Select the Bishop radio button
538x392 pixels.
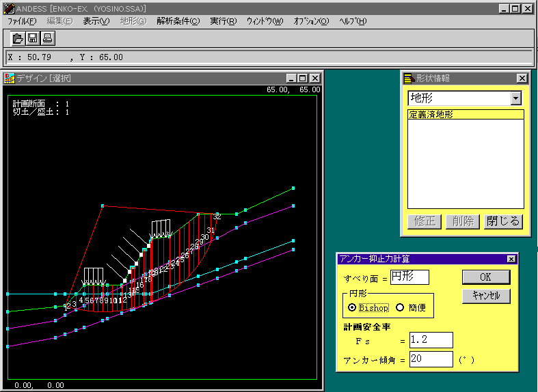tap(352, 307)
